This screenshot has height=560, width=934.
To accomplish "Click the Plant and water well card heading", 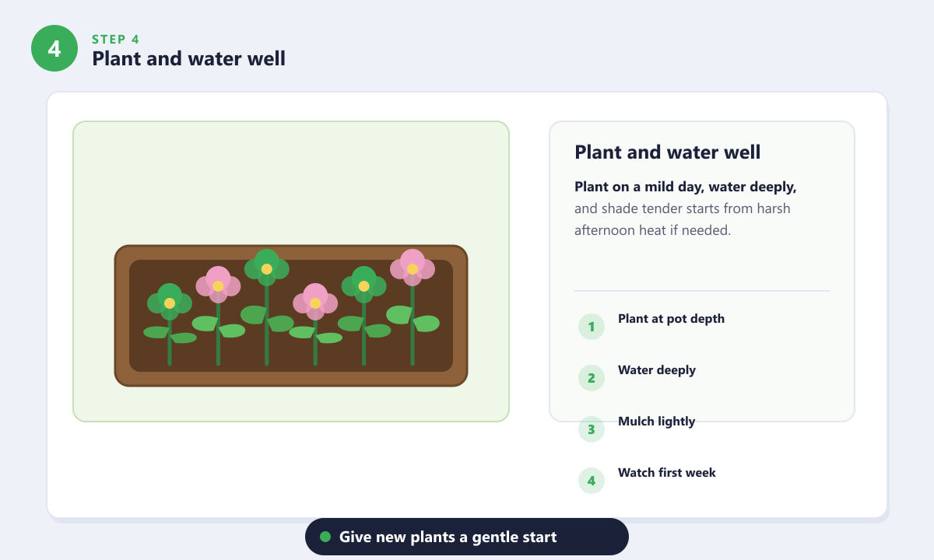I will tap(668, 152).
